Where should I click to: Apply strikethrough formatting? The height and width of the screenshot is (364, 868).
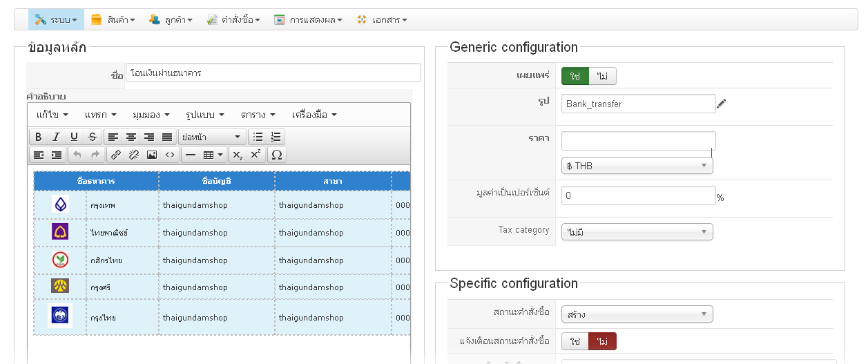coord(93,137)
